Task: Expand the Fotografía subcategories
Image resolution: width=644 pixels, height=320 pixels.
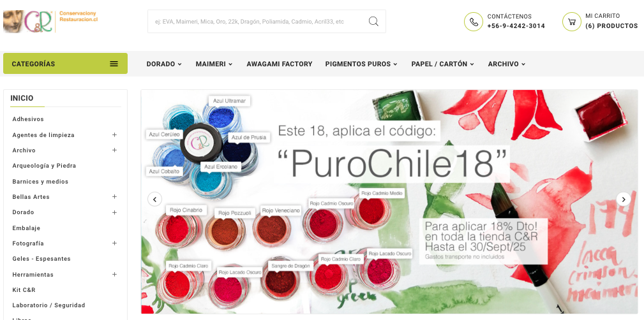Action: (x=115, y=244)
